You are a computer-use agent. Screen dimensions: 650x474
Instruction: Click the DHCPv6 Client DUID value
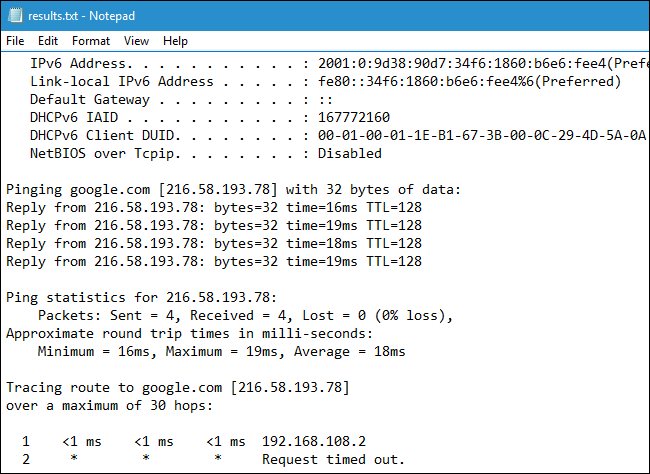tap(481, 135)
